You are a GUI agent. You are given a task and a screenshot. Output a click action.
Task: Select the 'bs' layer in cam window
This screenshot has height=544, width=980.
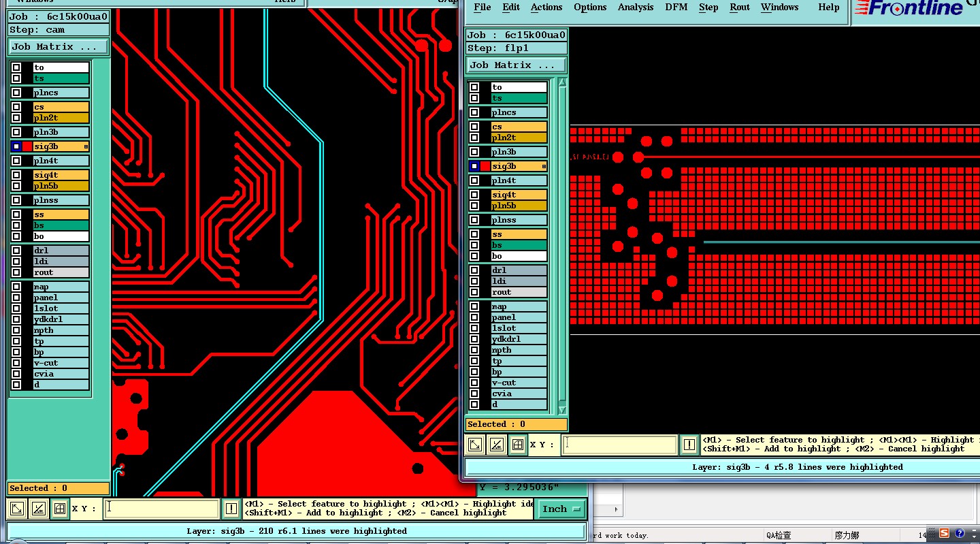click(61, 225)
